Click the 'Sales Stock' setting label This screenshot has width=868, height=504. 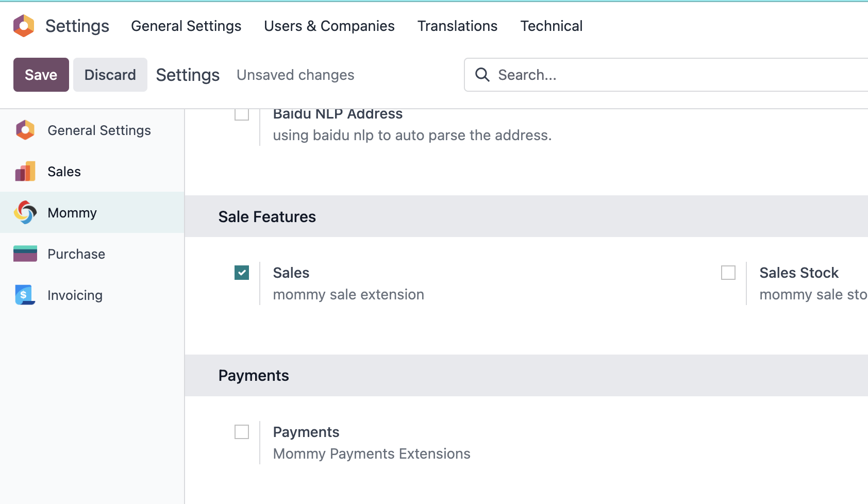[799, 273]
